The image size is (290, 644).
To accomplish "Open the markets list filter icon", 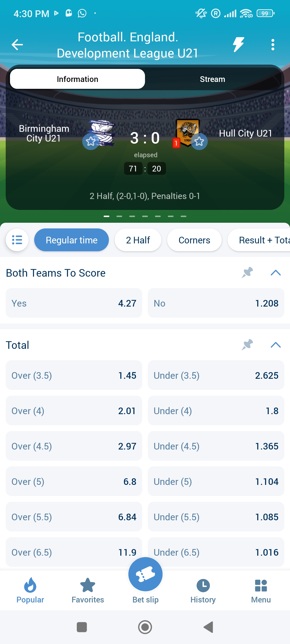I will pos(17,240).
